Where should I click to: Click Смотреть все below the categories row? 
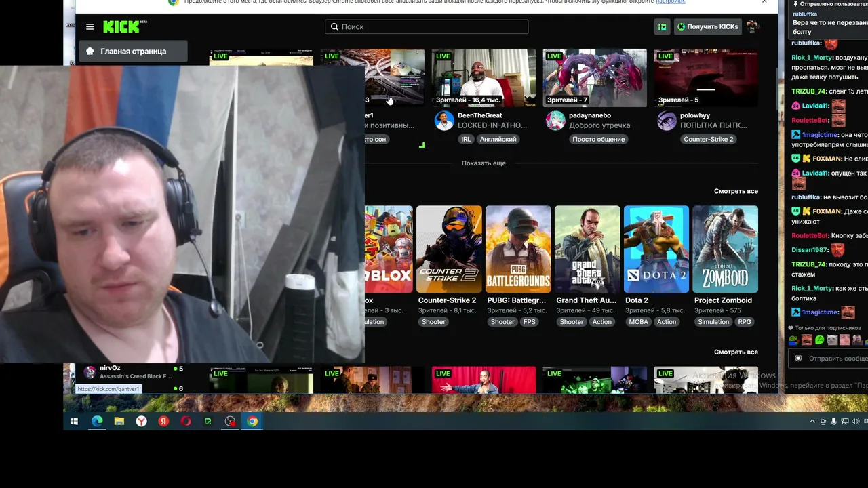pyautogui.click(x=736, y=352)
